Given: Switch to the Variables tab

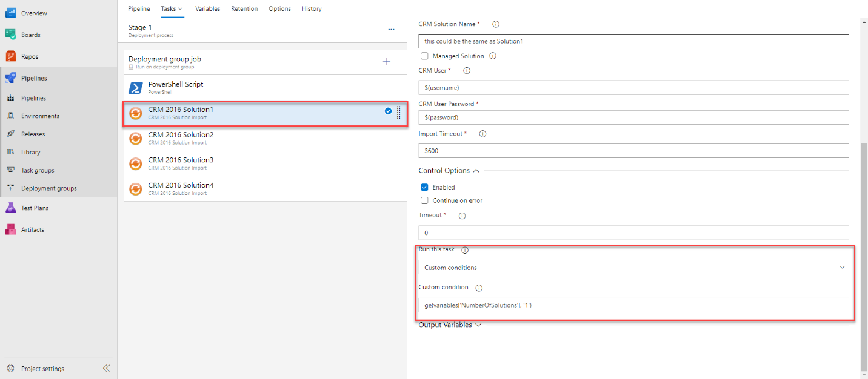Looking at the screenshot, I should tap(207, 8).
